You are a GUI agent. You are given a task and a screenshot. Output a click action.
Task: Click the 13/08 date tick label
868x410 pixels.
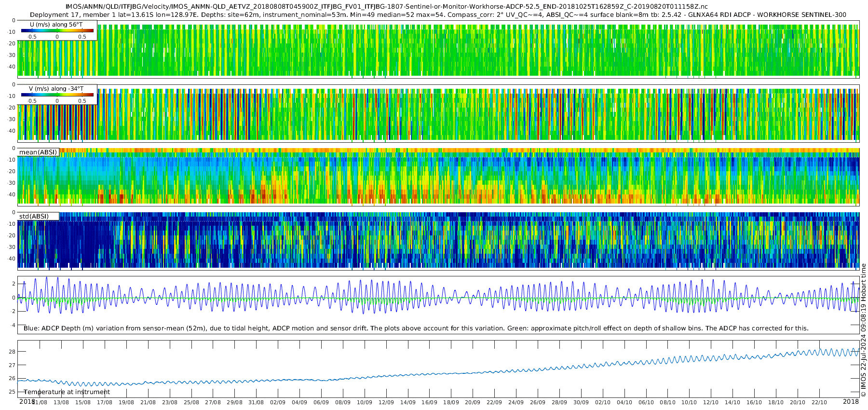[x=61, y=402]
